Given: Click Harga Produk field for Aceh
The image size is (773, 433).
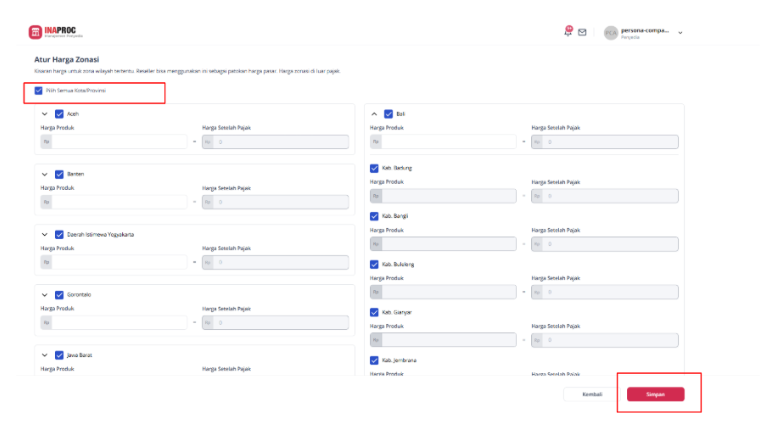Looking at the screenshot, I should (120, 143).
